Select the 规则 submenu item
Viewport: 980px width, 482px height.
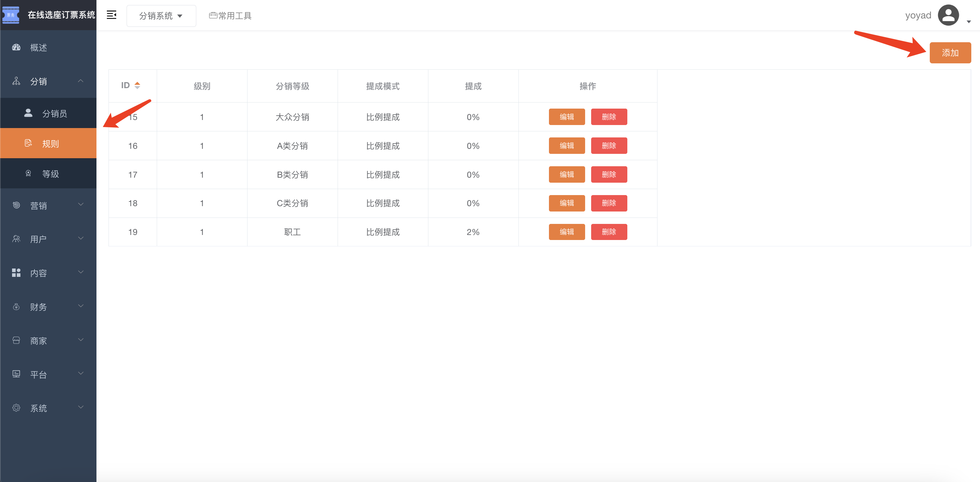pyautogui.click(x=48, y=143)
